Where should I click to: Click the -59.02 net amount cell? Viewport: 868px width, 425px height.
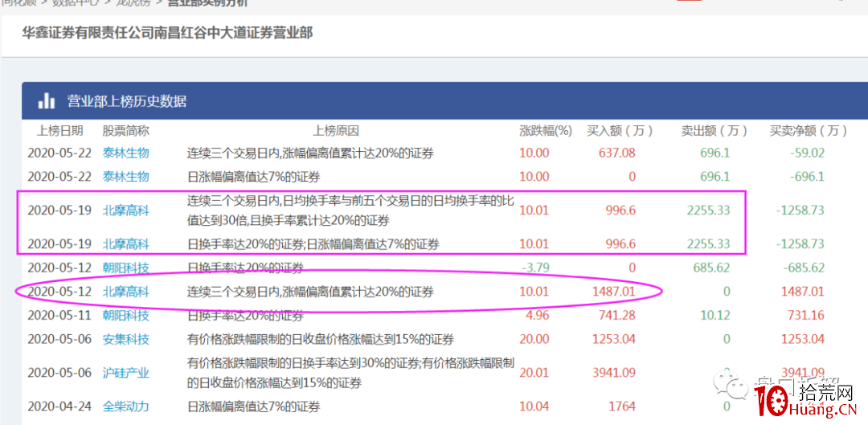click(x=807, y=153)
